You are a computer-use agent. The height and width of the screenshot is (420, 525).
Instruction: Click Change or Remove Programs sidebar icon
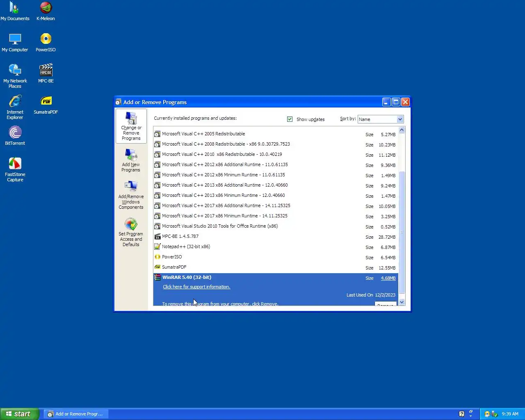pyautogui.click(x=131, y=126)
